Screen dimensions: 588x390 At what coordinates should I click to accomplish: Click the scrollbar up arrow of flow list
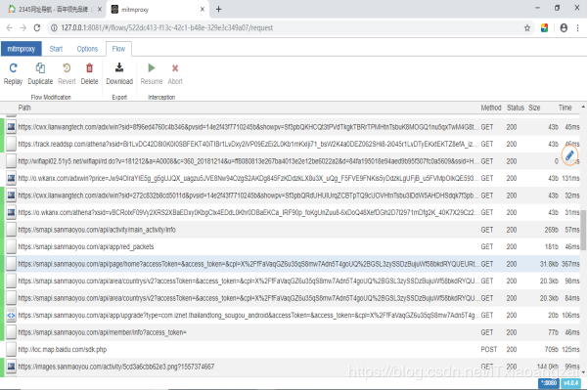[x=583, y=108]
